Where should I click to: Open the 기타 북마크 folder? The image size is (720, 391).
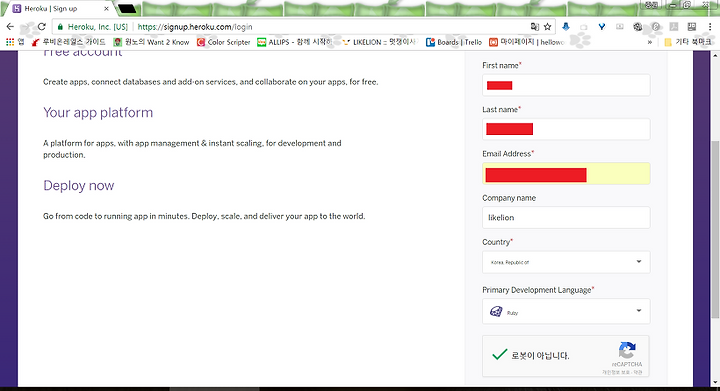[688, 42]
